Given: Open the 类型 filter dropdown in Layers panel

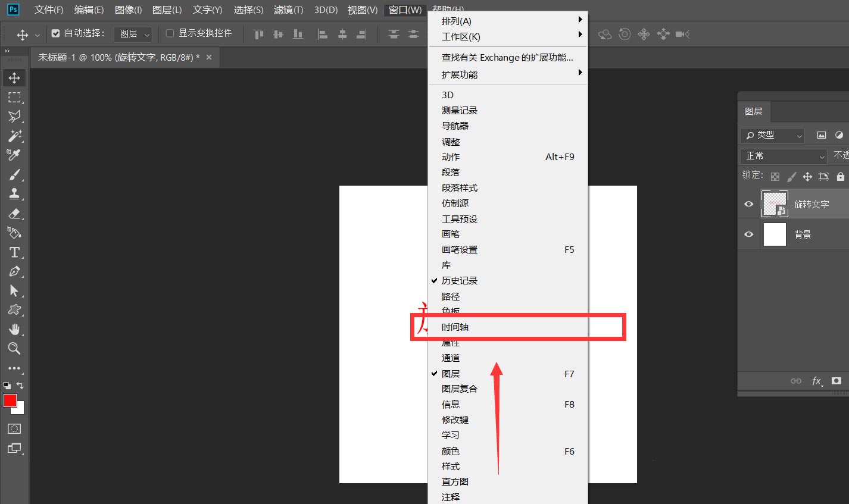Looking at the screenshot, I should click(x=772, y=135).
